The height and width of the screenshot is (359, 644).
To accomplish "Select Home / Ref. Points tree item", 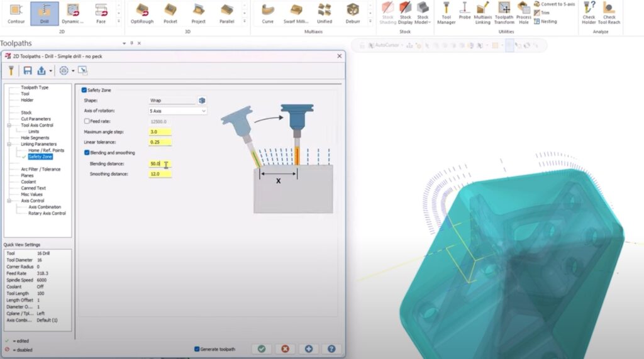I will tap(46, 150).
